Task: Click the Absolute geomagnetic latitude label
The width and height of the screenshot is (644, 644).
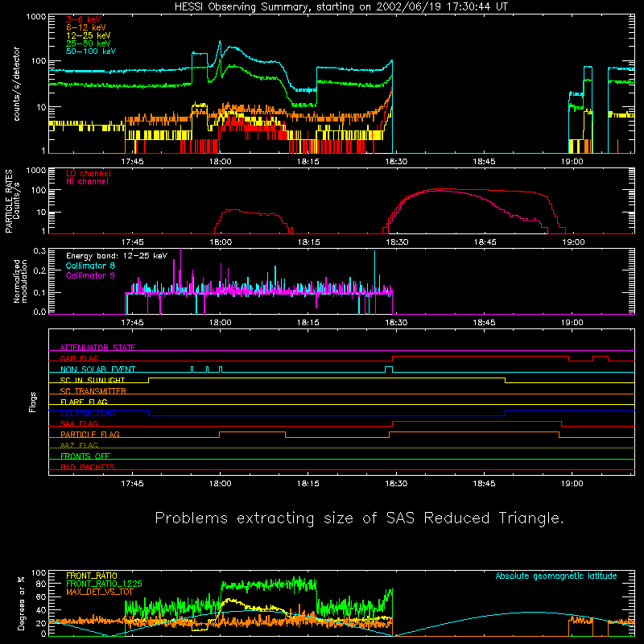Action: (x=556, y=576)
